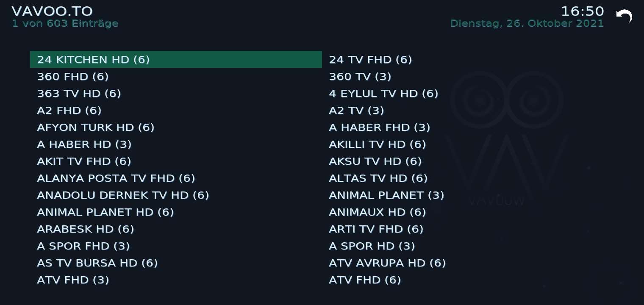
Task: Open 4 EYLUL TV HD (6)
Action: 383,94
